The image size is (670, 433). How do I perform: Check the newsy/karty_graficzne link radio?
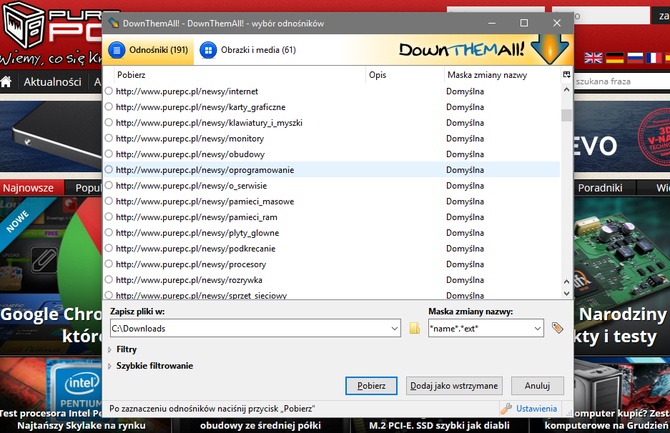[x=109, y=106]
